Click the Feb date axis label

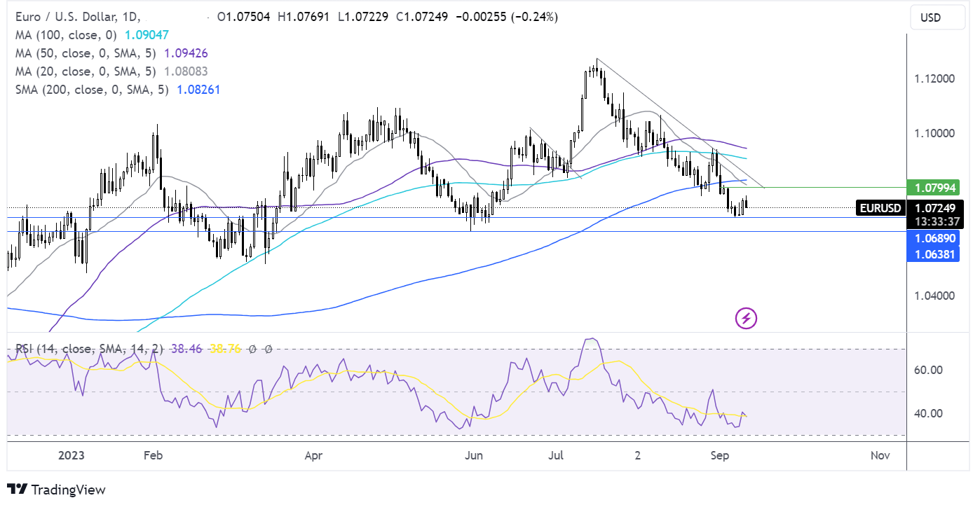coord(153,455)
